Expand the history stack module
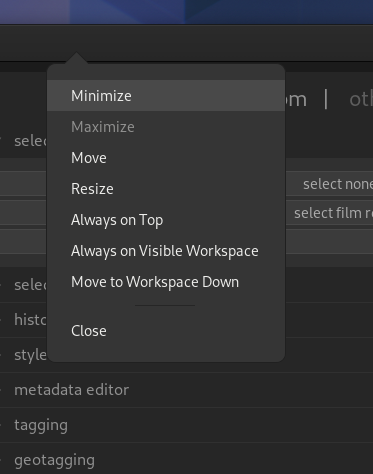This screenshot has width=373, height=474. pyautogui.click(x=30, y=320)
